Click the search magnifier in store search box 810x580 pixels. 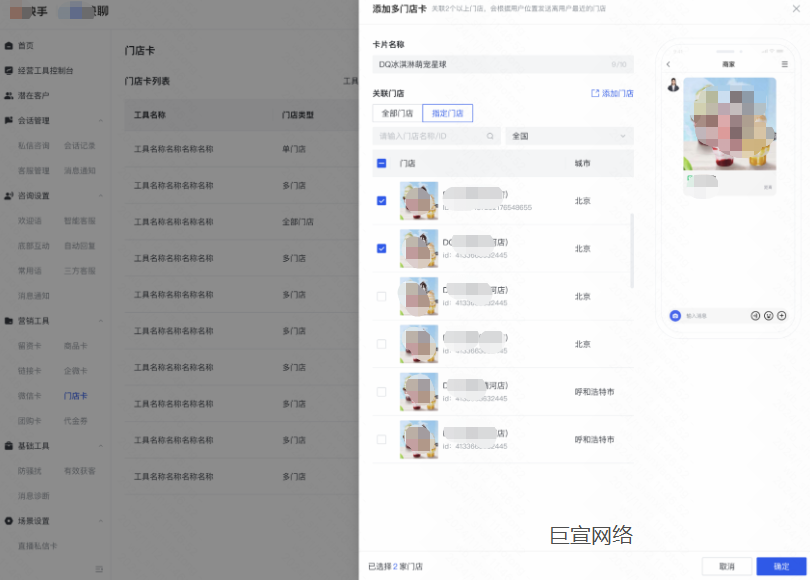[490, 136]
